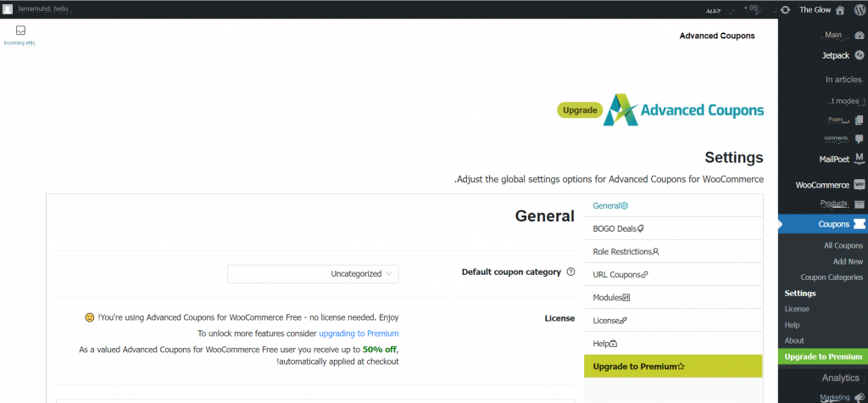Click the green Upgrade to Premium sidebar item
The height and width of the screenshot is (403, 868).
[x=822, y=356]
